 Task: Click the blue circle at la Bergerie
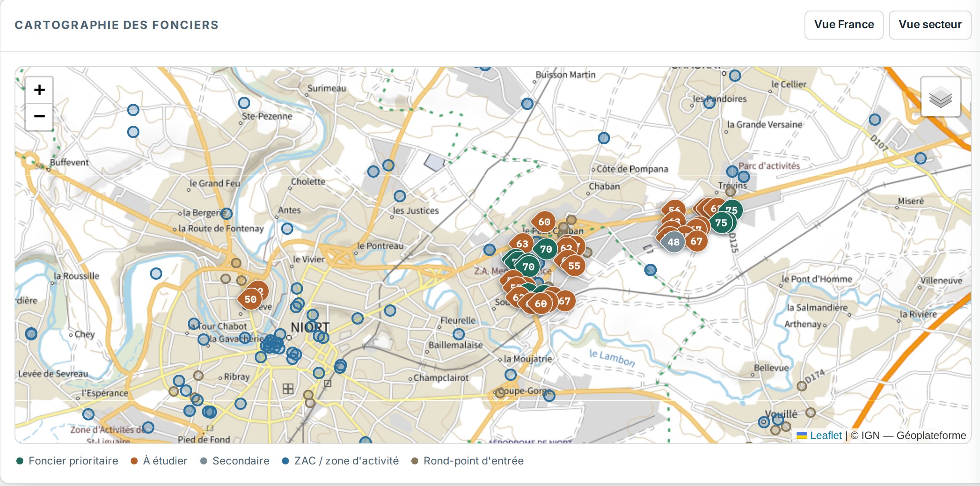226,214
